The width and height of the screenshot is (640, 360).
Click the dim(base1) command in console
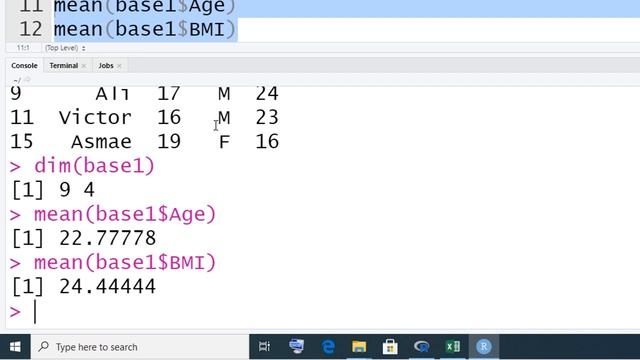[94, 166]
